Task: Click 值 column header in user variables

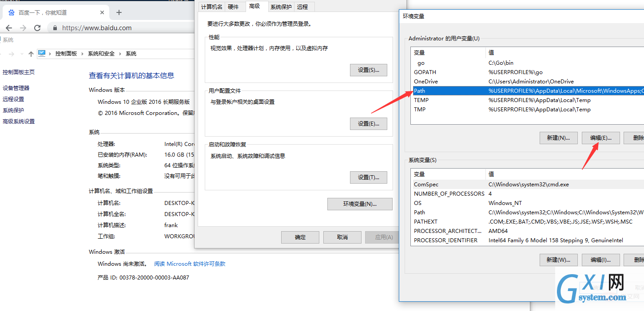Action: click(565, 53)
